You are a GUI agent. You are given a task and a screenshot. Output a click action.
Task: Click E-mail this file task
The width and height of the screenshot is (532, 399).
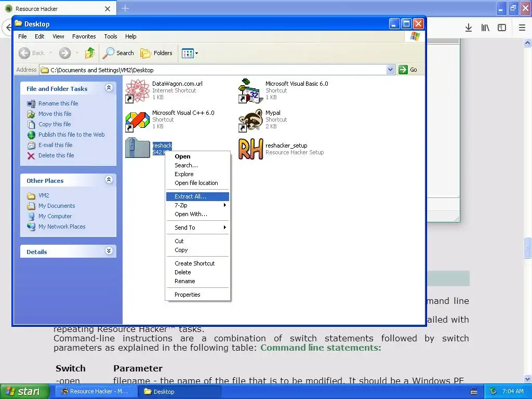tap(55, 145)
